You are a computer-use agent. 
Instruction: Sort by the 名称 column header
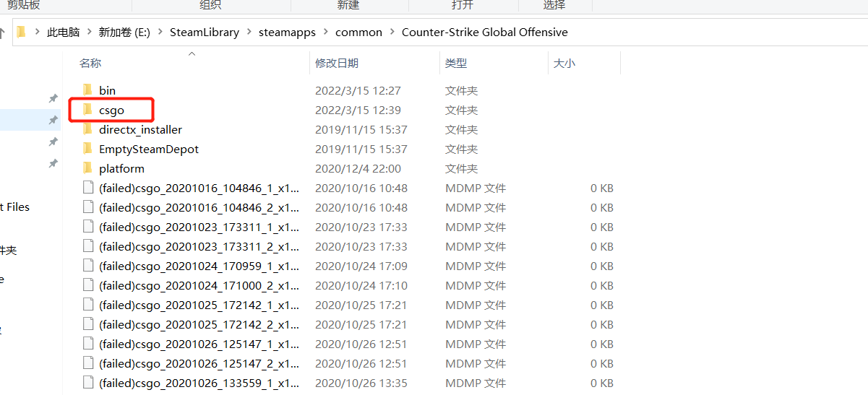(x=90, y=64)
